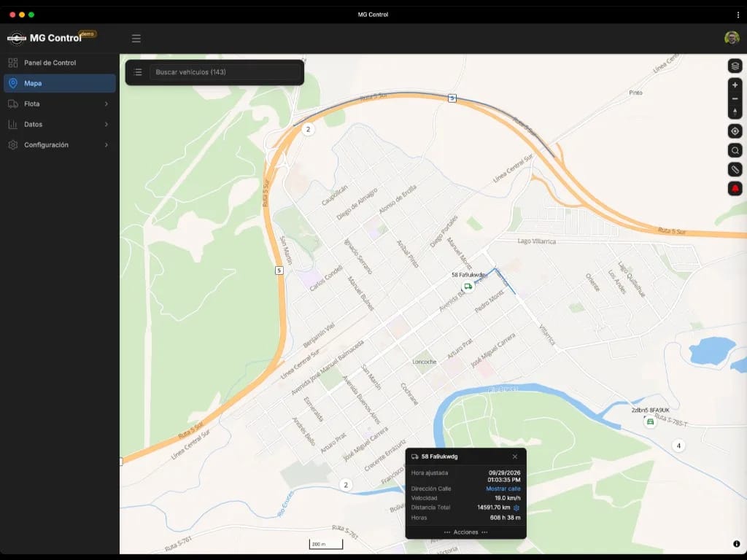Click the Pinto label on the map
This screenshot has width=747, height=560.
635,93
